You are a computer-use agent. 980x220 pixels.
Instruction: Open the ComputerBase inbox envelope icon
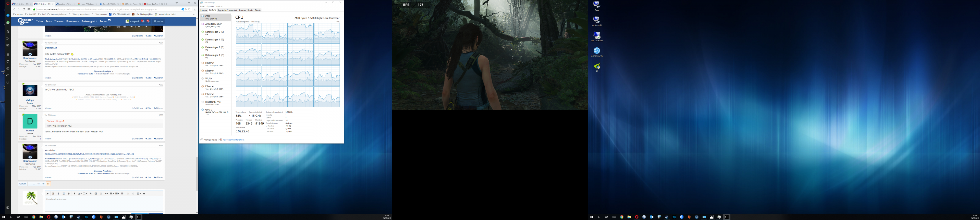pos(143,21)
